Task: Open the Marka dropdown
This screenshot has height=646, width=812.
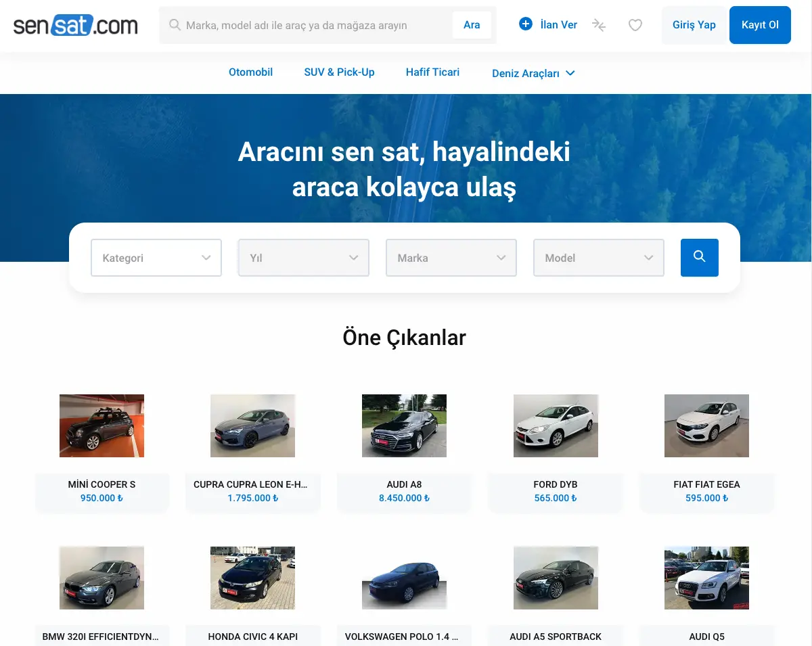Action: 451,258
